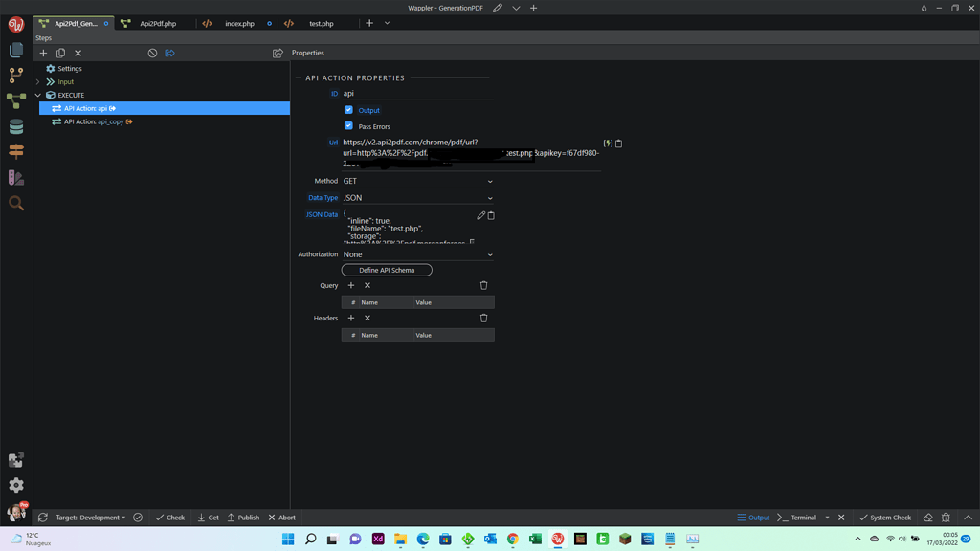
Task: Open the project switcher chevron in title bar
Action: tap(516, 8)
